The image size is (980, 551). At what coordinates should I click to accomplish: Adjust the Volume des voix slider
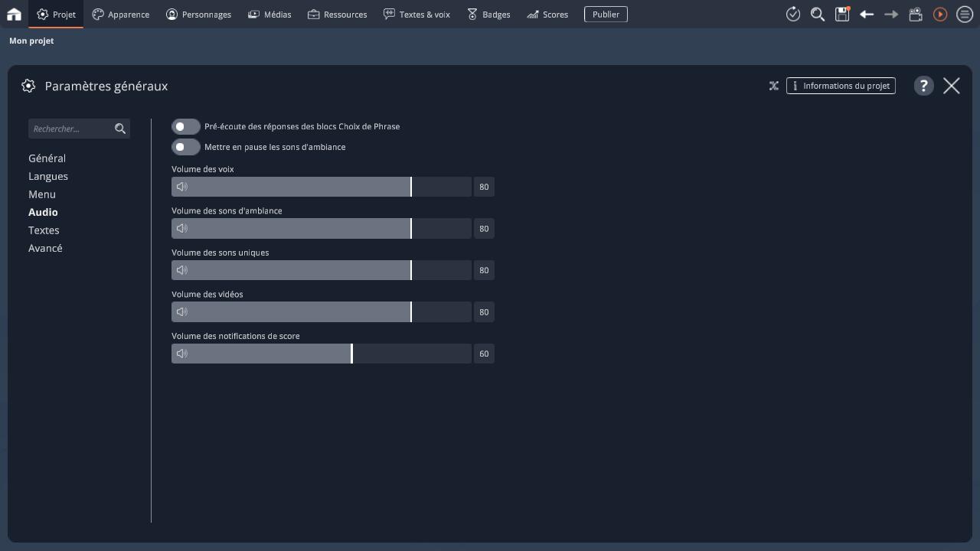pos(322,187)
